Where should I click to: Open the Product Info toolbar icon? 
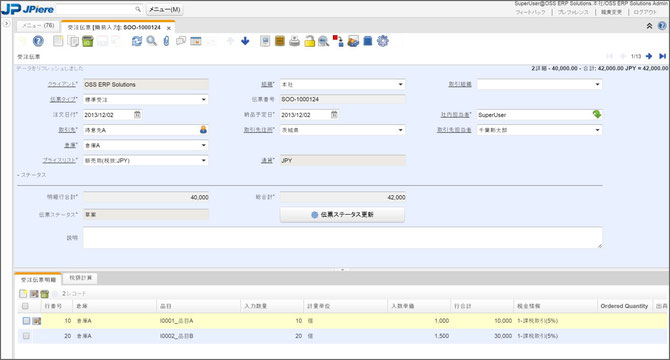(367, 41)
